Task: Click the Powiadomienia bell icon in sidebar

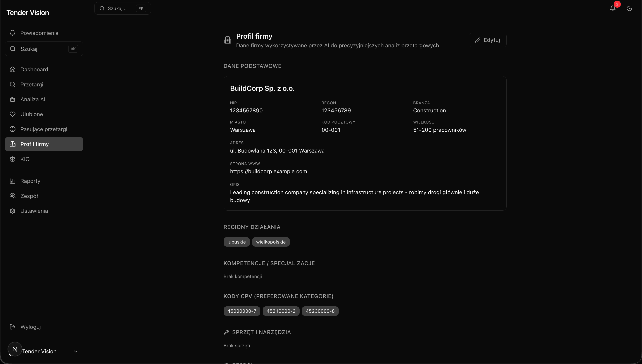Action: pos(12,33)
